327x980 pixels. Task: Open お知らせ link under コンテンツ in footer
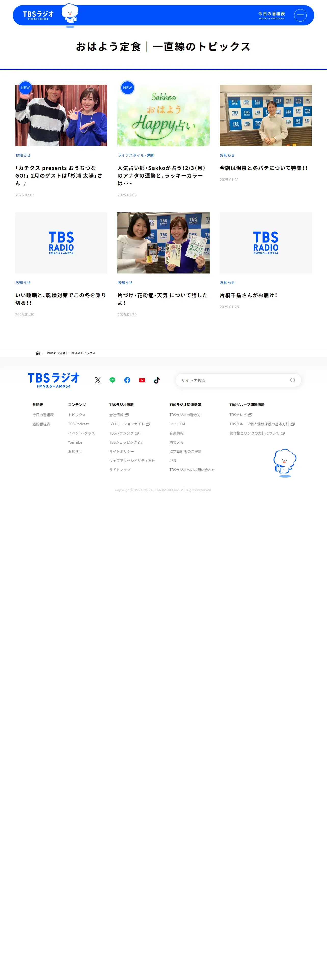pos(75,452)
